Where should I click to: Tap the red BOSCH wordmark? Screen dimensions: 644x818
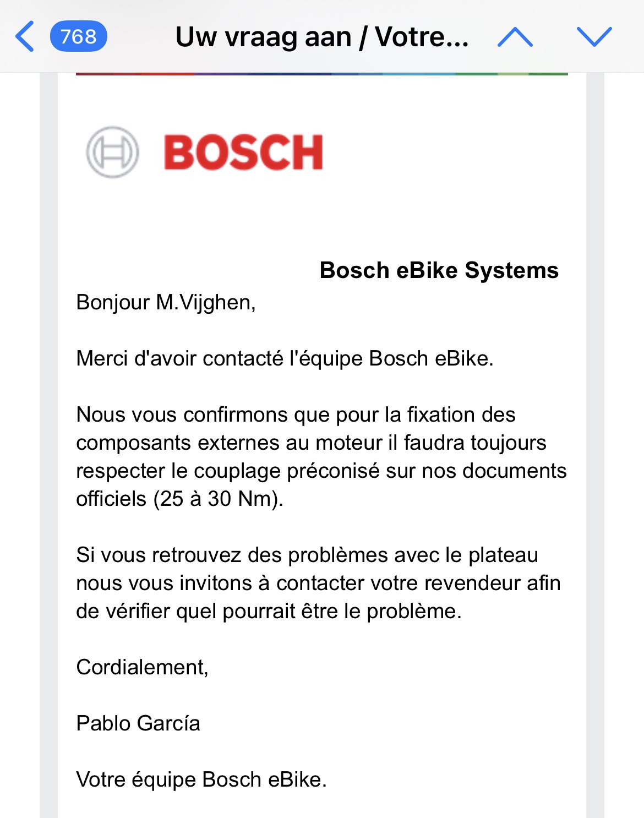(x=243, y=152)
